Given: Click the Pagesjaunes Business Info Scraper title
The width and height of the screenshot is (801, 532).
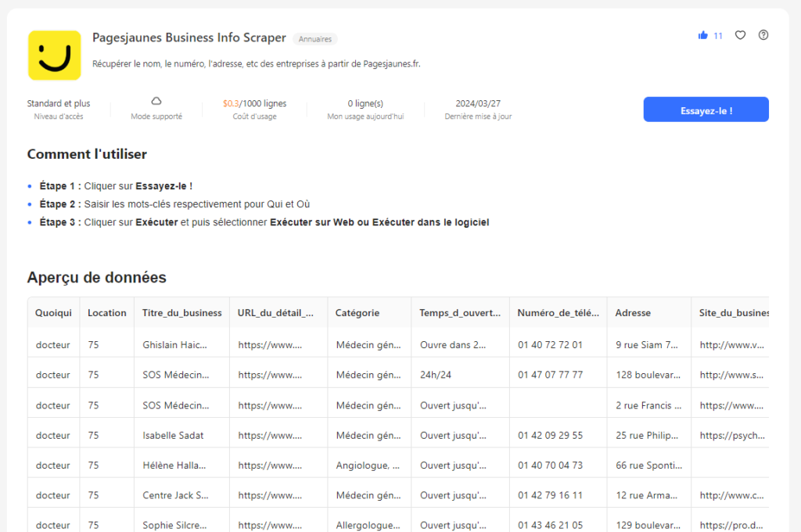Looking at the screenshot, I should pyautogui.click(x=189, y=38).
